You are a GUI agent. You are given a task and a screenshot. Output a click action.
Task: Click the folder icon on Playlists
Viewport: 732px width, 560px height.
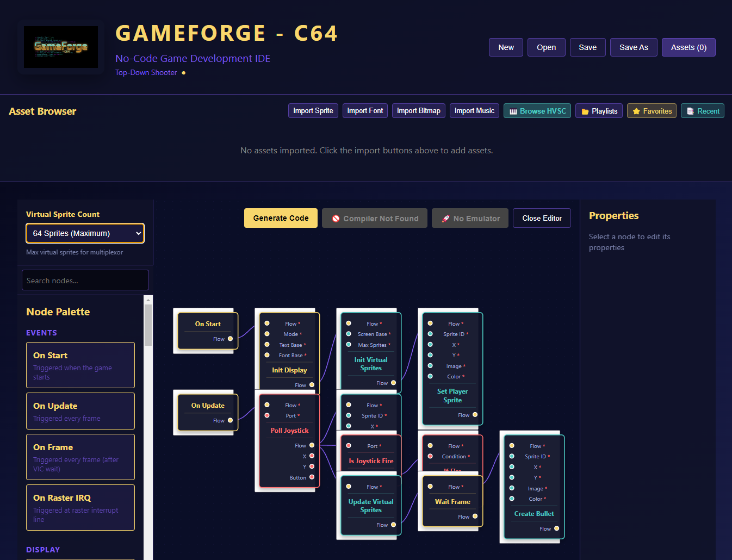tap(585, 111)
